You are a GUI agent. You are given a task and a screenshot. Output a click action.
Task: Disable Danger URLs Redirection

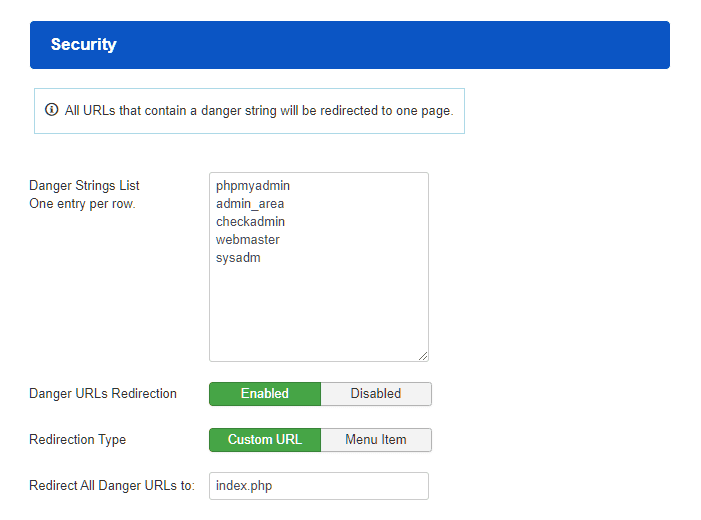[x=376, y=394]
